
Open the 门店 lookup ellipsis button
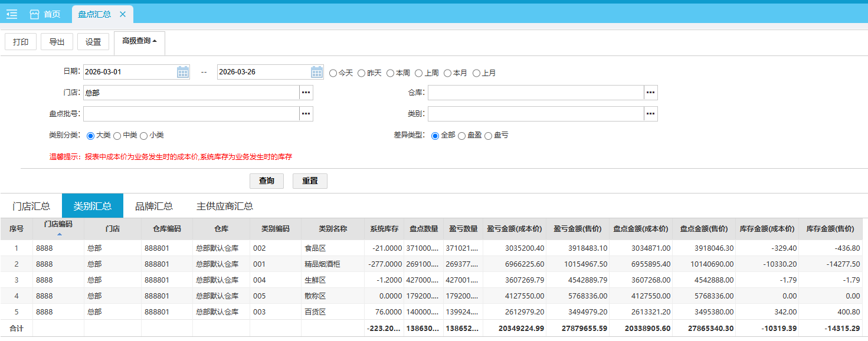pyautogui.click(x=306, y=93)
